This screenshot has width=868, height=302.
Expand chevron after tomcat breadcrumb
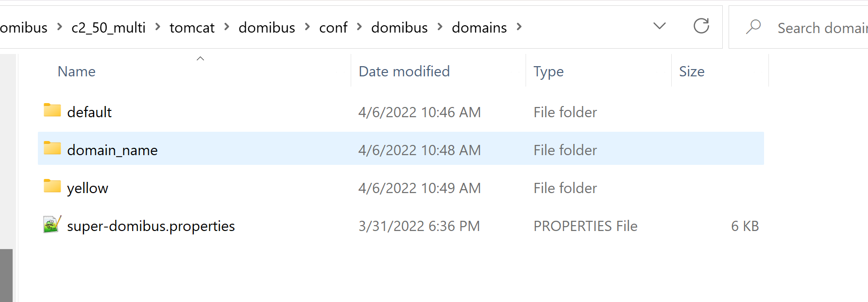click(226, 27)
